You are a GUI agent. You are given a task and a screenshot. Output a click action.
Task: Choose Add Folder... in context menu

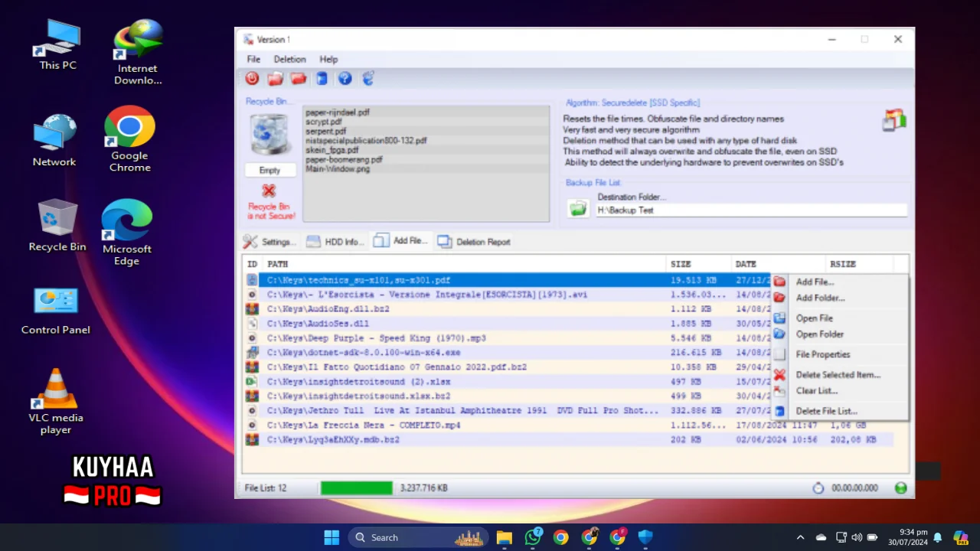point(838,298)
